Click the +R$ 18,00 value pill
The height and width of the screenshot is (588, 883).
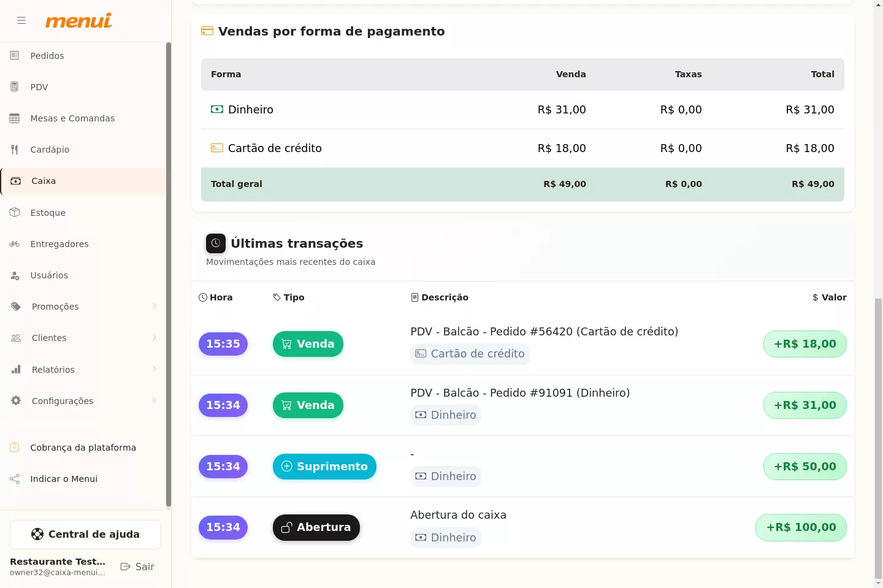click(x=805, y=344)
